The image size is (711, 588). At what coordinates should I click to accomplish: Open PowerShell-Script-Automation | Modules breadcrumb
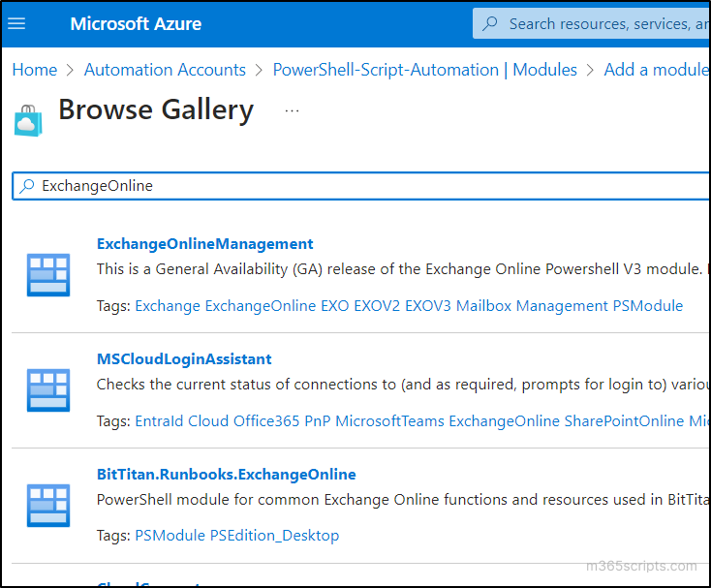point(424,70)
